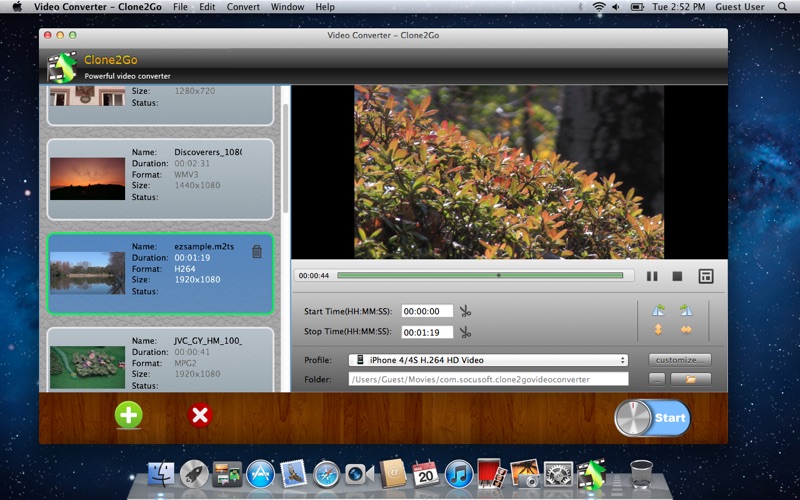Seek within the green playback progress bar
800x500 pixels.
click(480, 276)
